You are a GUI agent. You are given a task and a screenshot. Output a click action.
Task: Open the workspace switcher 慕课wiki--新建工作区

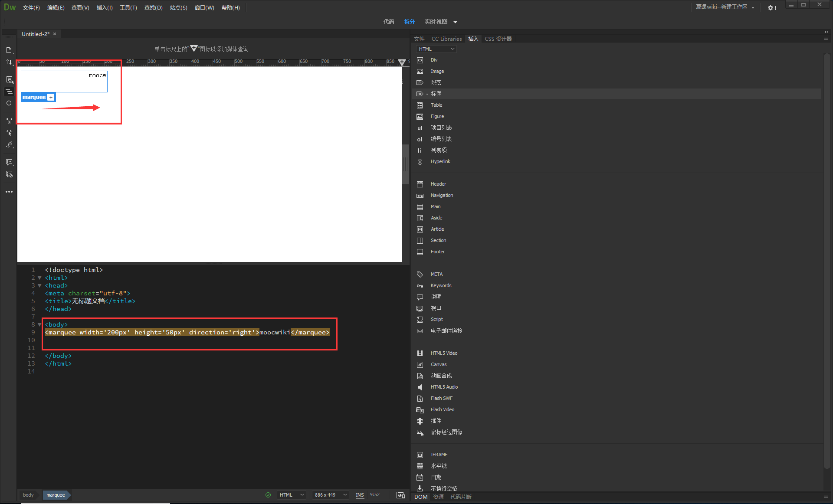[x=725, y=7]
